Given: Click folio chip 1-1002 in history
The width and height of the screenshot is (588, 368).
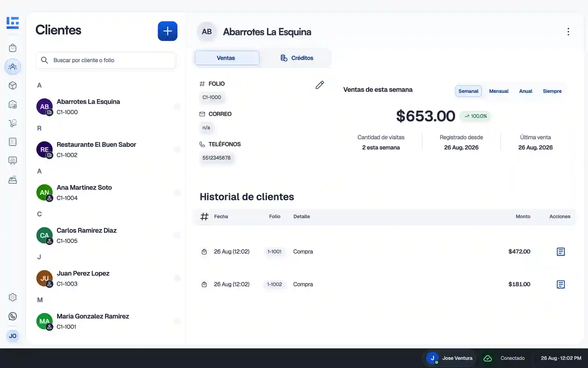Looking at the screenshot, I should click(x=274, y=284).
